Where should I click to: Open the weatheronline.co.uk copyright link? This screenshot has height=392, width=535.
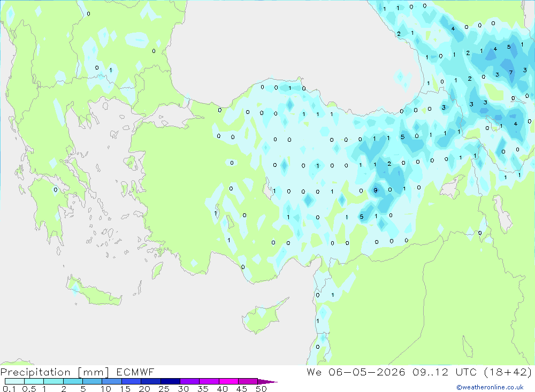(x=490, y=387)
